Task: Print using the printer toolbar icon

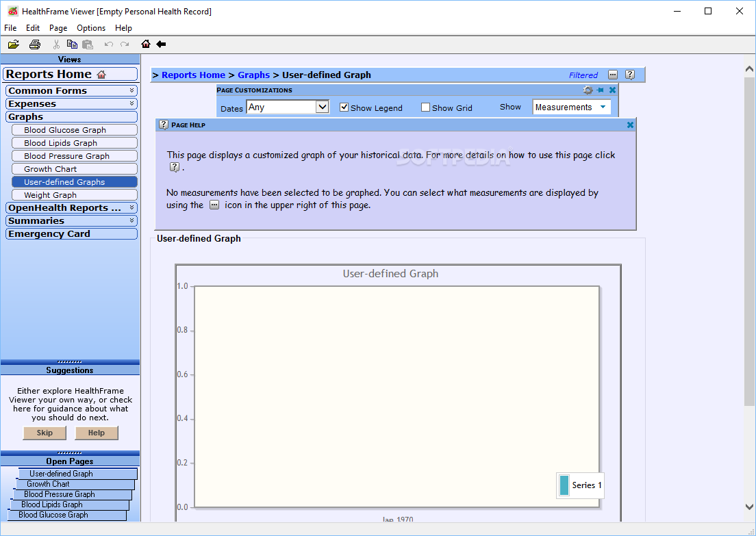Action: click(x=35, y=44)
